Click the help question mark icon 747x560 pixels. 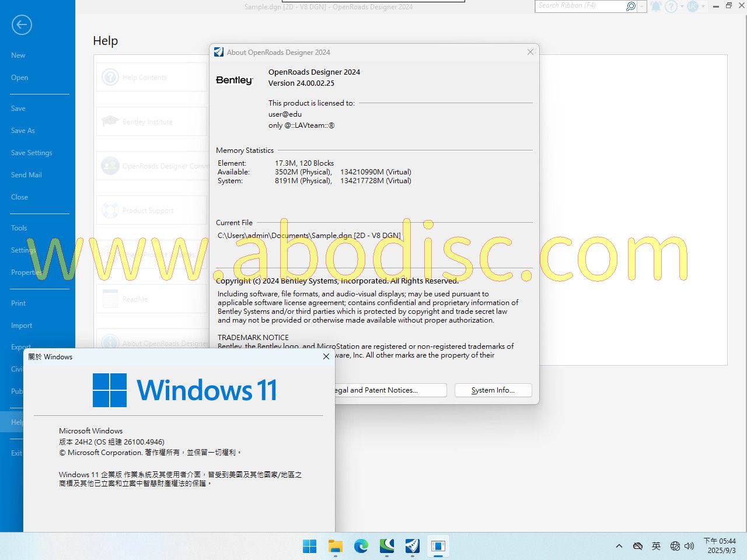672,6
